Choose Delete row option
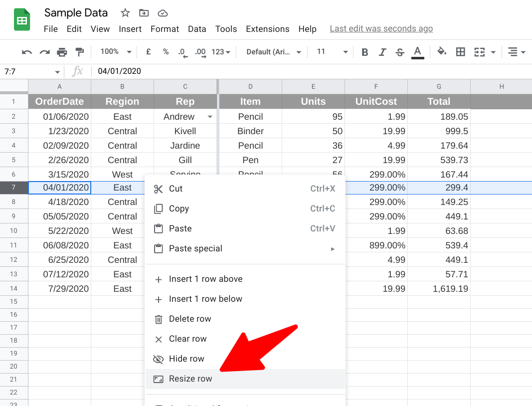 click(245, 319)
